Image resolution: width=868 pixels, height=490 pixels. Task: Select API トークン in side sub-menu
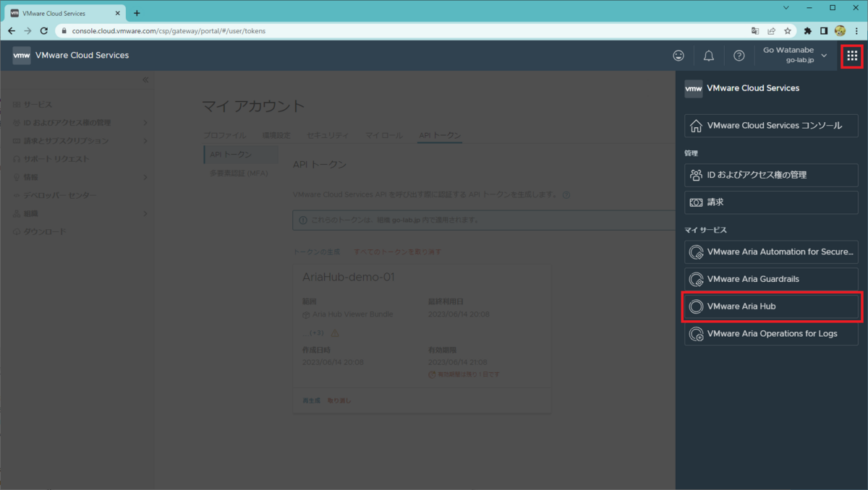click(241, 155)
